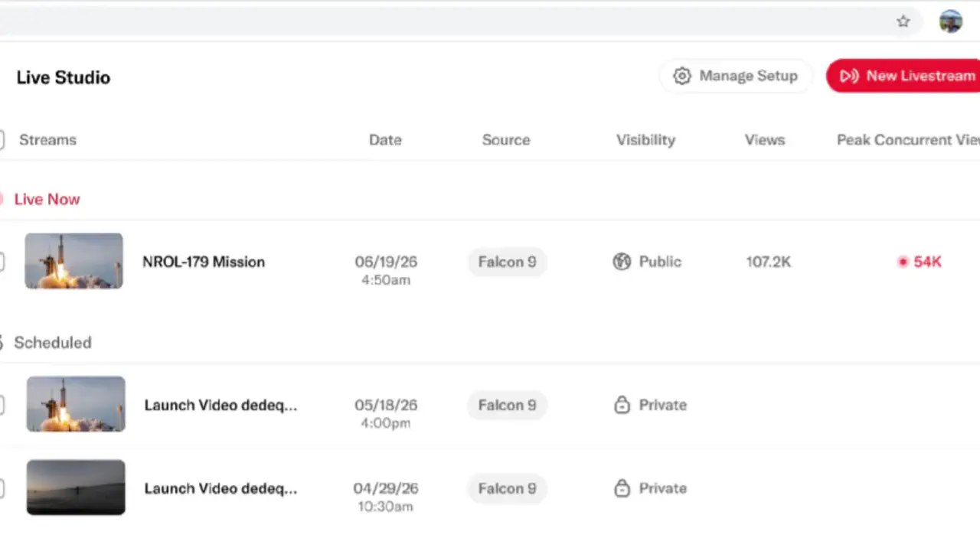Sort by the Date column header
980x551 pixels.
coord(385,140)
